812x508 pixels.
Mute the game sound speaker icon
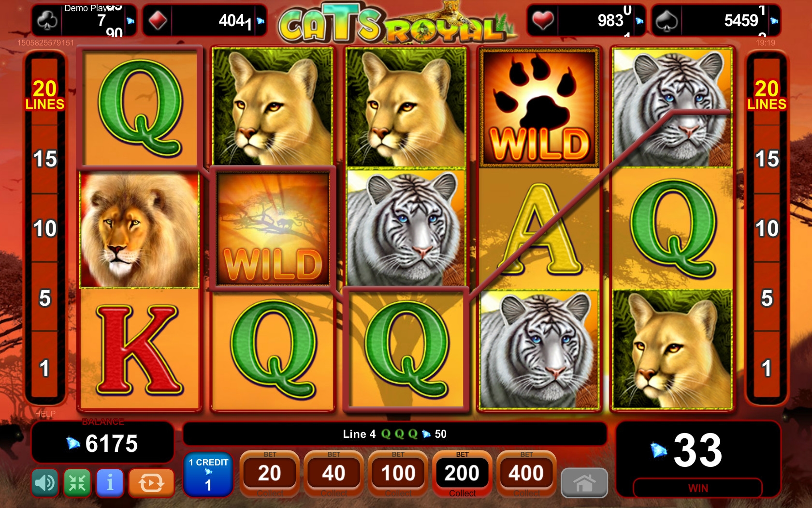tap(45, 482)
